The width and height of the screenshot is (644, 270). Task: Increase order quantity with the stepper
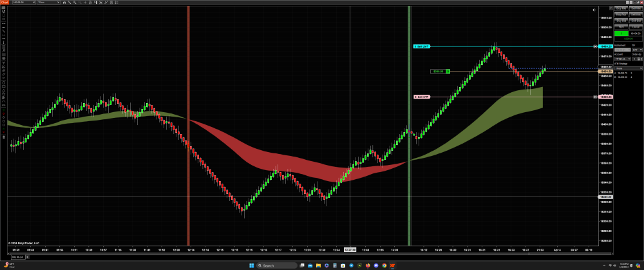(642, 57)
